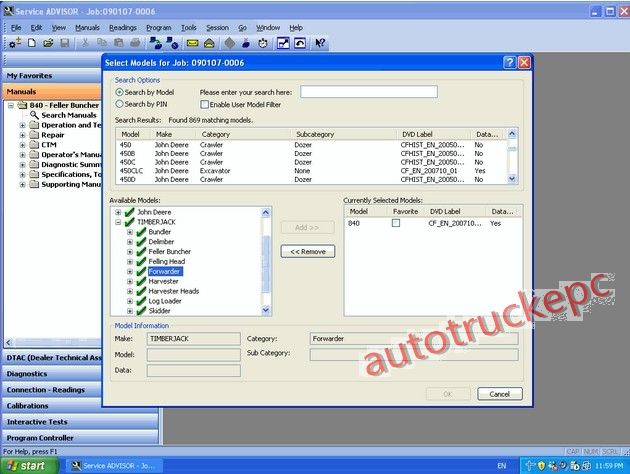
Task: Open the Interactive Tests panel
Action: [x=80, y=422]
